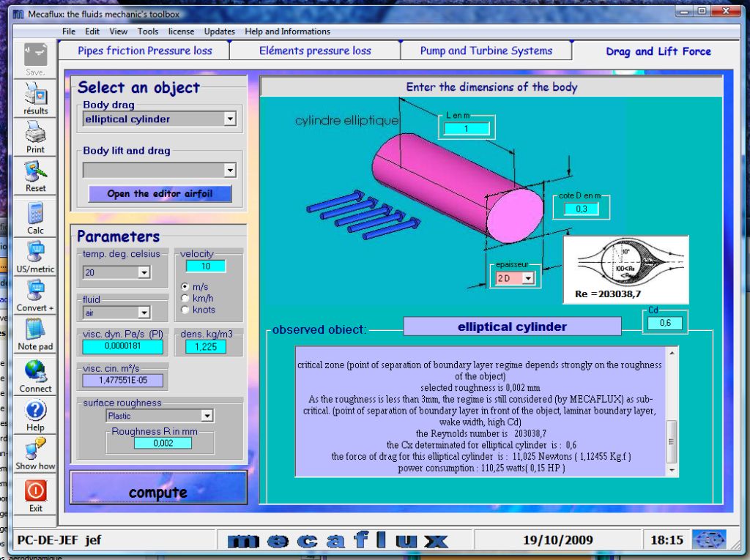Switch to Pump and Turbine Systems tab
Image resolution: width=750 pixels, height=560 pixels.
pos(486,51)
